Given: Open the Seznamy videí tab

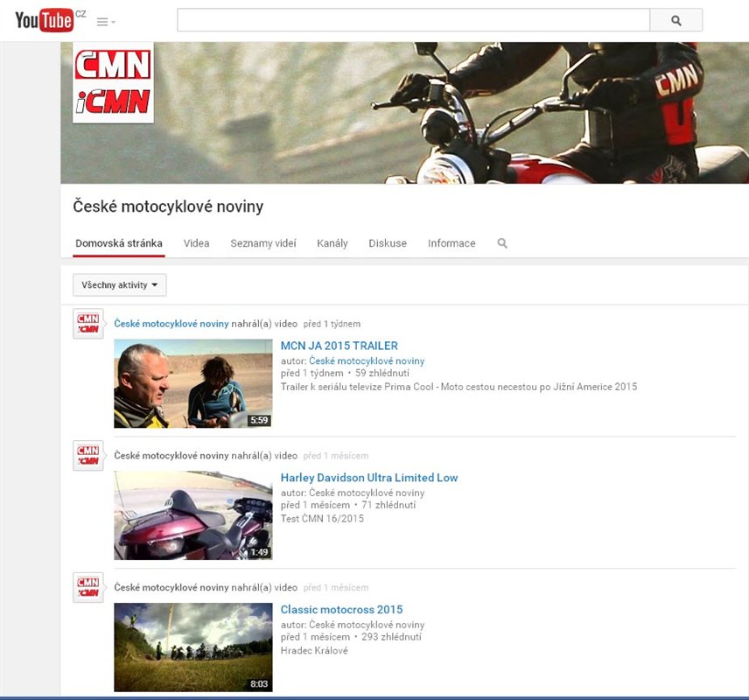Looking at the screenshot, I should point(263,243).
